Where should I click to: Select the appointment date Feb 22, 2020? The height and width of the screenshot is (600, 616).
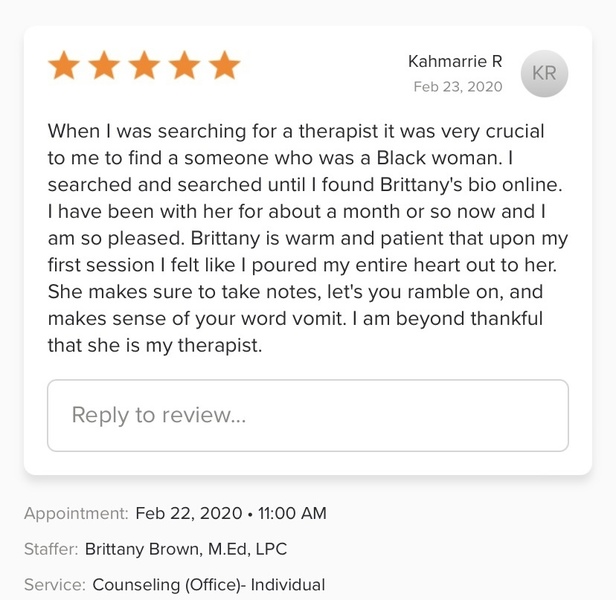point(189,513)
